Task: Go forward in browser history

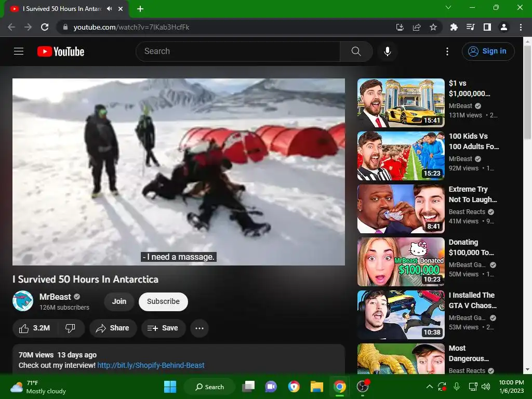Action: click(x=28, y=27)
